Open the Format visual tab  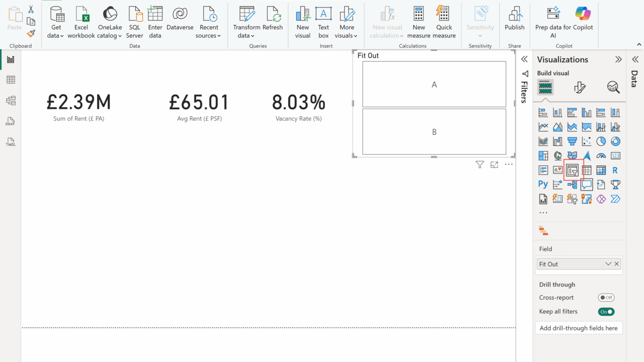(x=580, y=87)
